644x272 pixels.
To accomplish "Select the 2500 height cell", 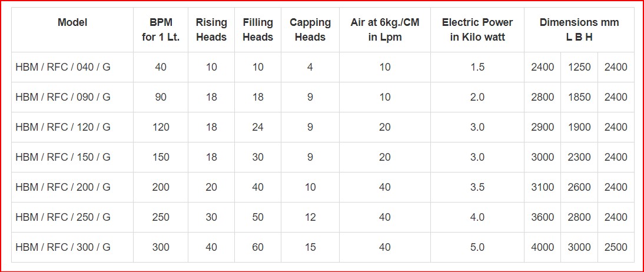I will (x=616, y=247).
